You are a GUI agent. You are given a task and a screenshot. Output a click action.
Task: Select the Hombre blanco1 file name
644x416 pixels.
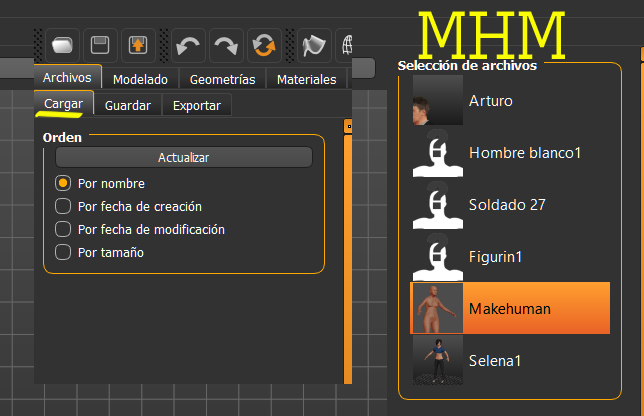(525, 153)
